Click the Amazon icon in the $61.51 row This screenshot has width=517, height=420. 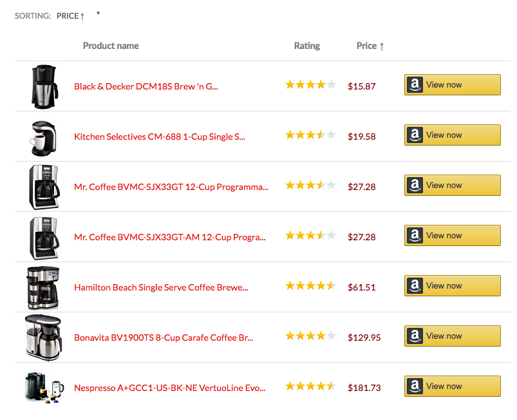pos(415,286)
